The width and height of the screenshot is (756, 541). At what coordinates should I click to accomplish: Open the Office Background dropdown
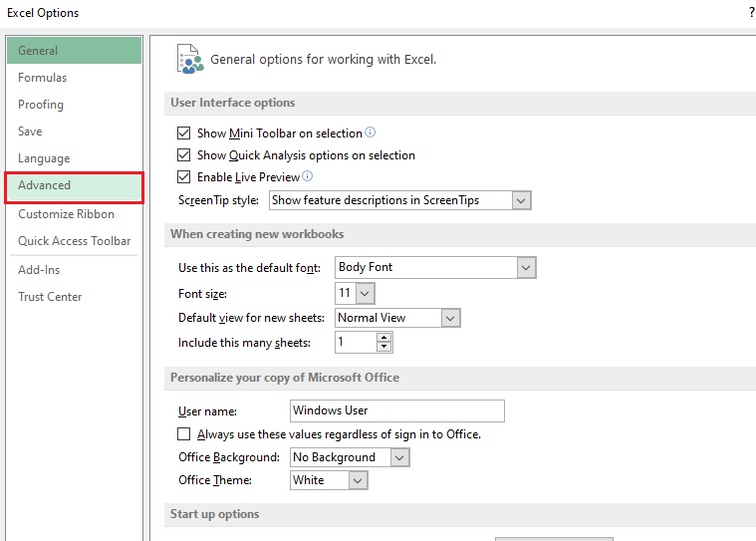(399, 457)
